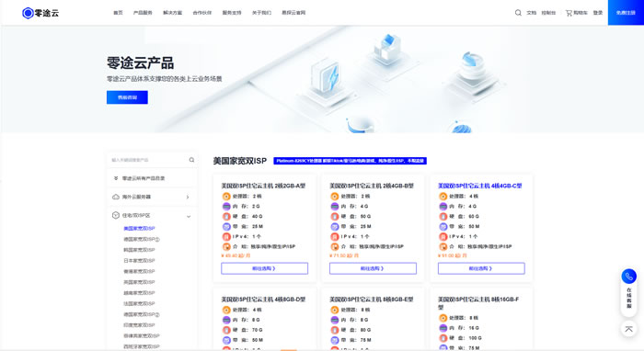644x351 pixels.
Task: Select 越南家宽双ISP in the sidebar
Action: pos(139,293)
